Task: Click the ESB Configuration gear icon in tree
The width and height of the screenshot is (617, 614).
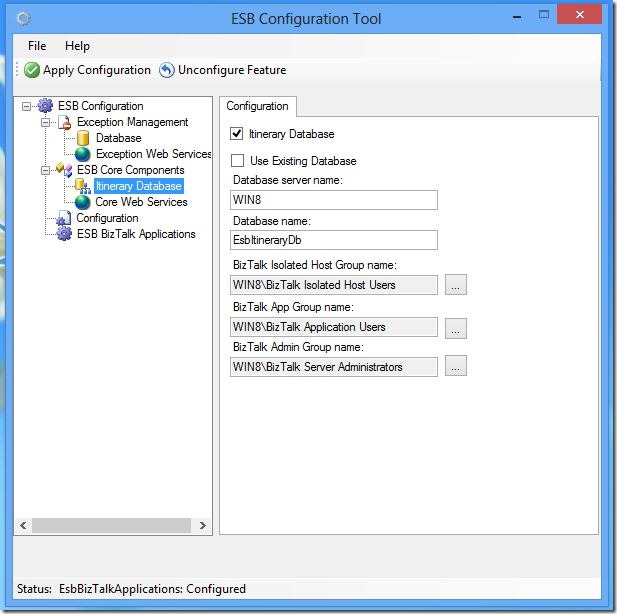Action: click(45, 105)
